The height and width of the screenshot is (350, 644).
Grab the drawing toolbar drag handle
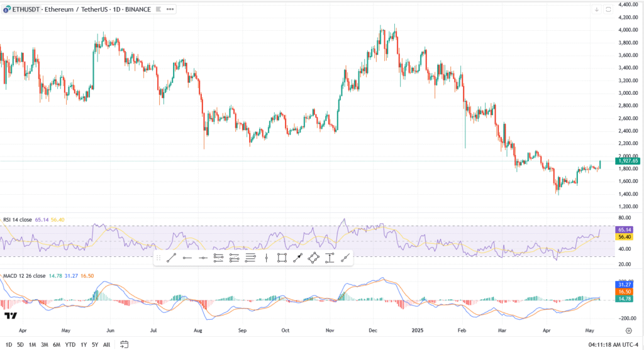coord(158,258)
